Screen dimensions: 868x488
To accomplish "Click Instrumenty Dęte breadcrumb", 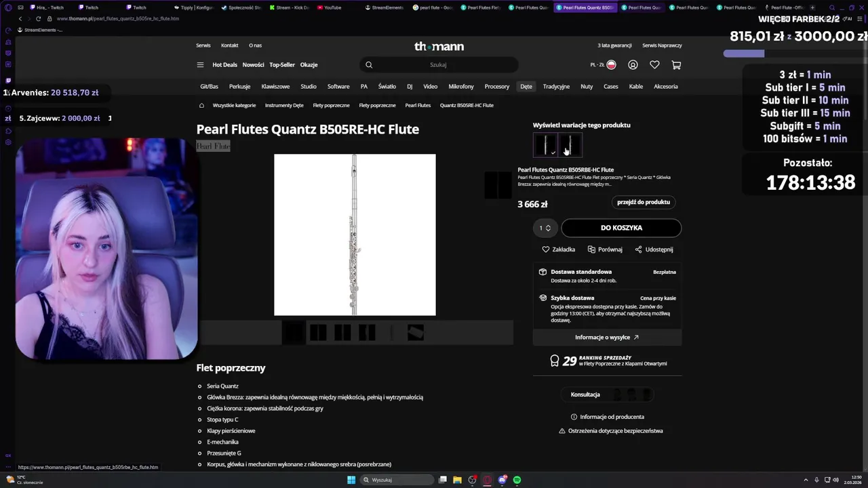I will pos(284,106).
